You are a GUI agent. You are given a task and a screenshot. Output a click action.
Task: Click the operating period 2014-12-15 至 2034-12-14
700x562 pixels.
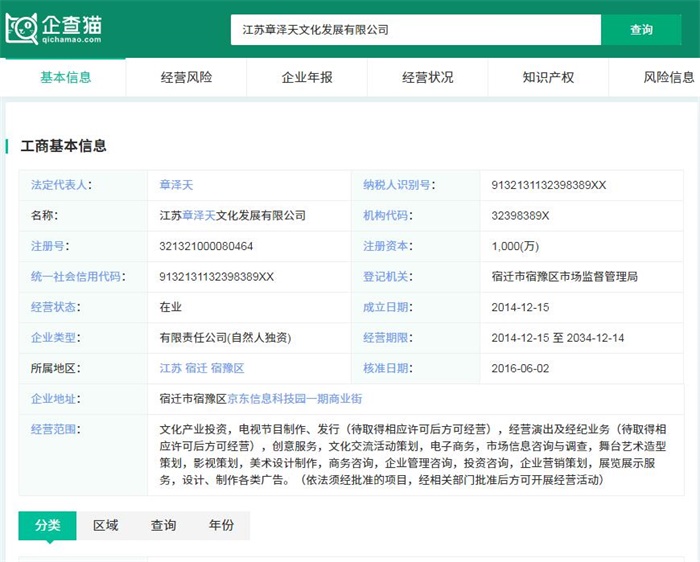pos(558,337)
